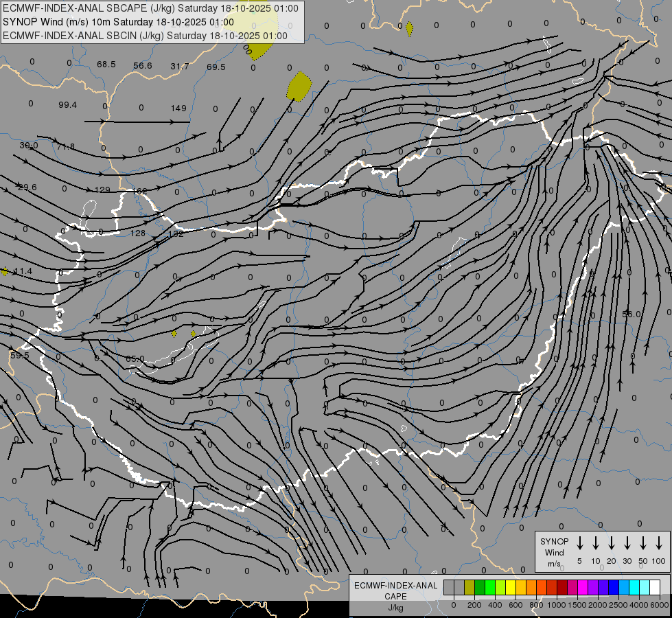Click the lime yellow-green CAPE swatch
The width and height of the screenshot is (672, 618).
click(500, 587)
